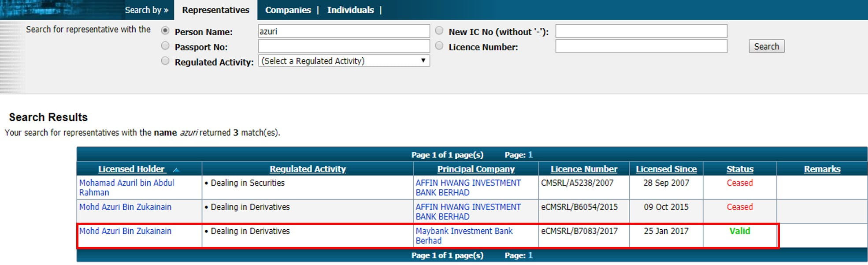
Task: Sort by the Licensed Since column header
Action: point(666,169)
